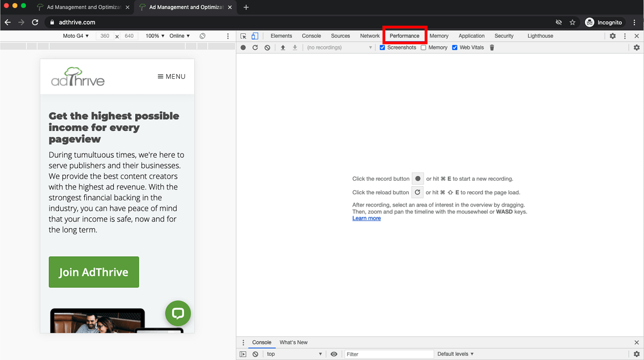Click the inspect element picker icon

pos(243,36)
